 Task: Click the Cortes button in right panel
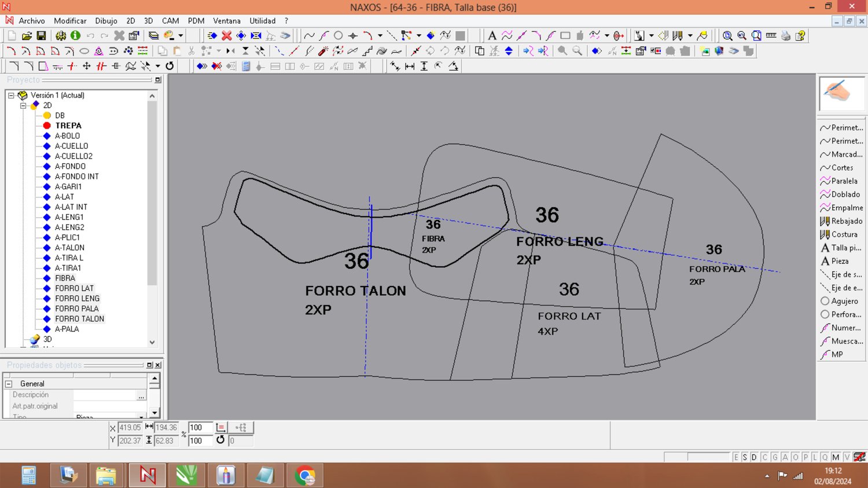click(x=841, y=168)
